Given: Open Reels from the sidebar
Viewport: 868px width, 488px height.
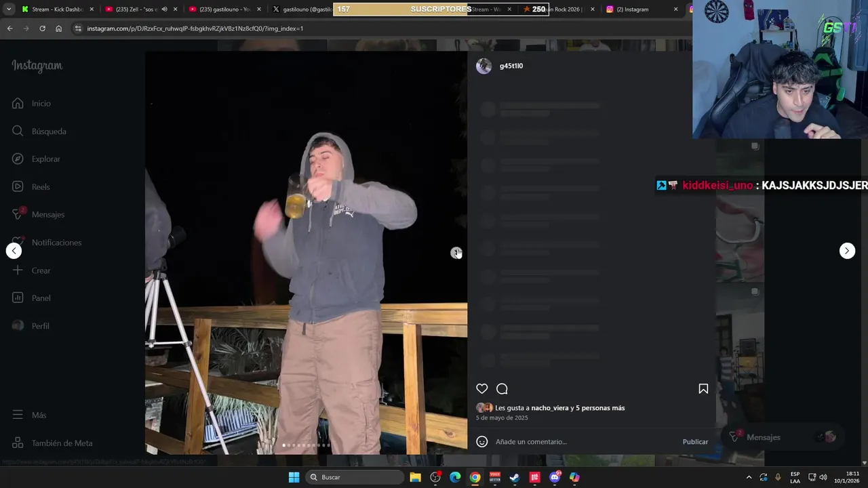Looking at the screenshot, I should click(31, 186).
